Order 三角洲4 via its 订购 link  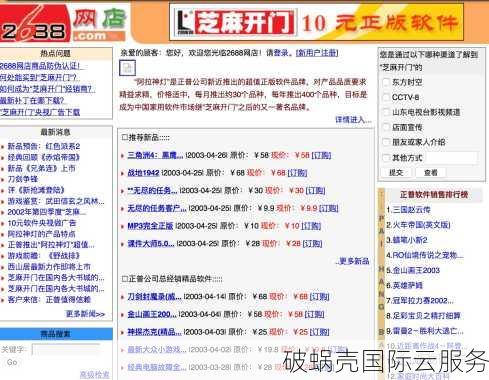321,155
